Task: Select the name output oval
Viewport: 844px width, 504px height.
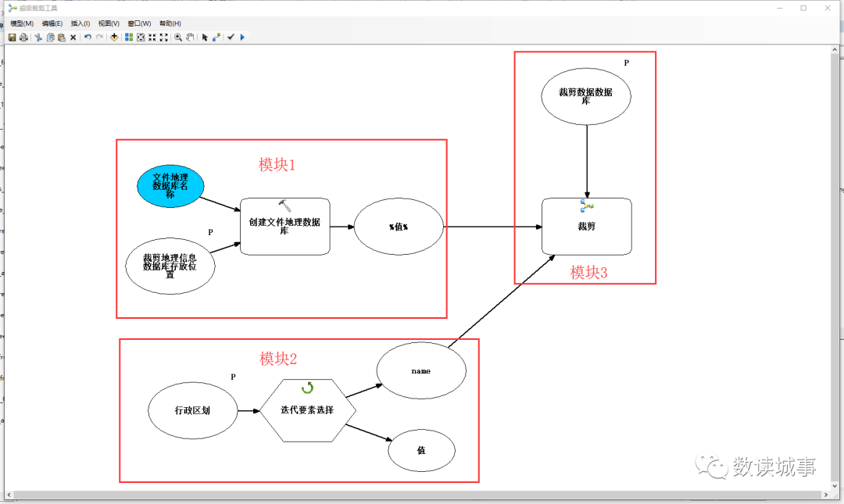Action: (x=421, y=370)
